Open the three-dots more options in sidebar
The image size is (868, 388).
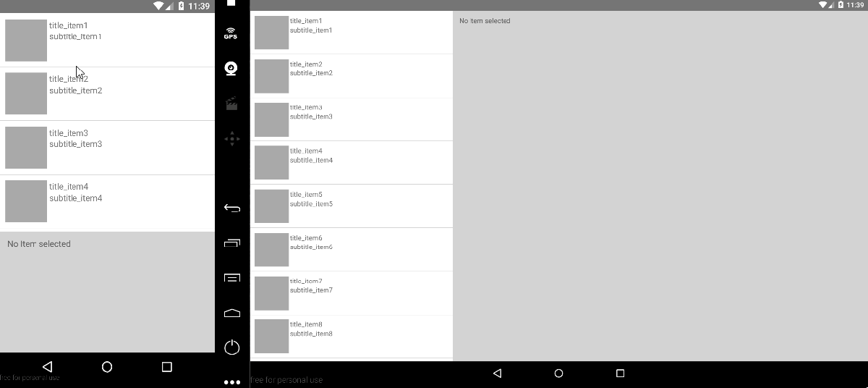click(231, 382)
